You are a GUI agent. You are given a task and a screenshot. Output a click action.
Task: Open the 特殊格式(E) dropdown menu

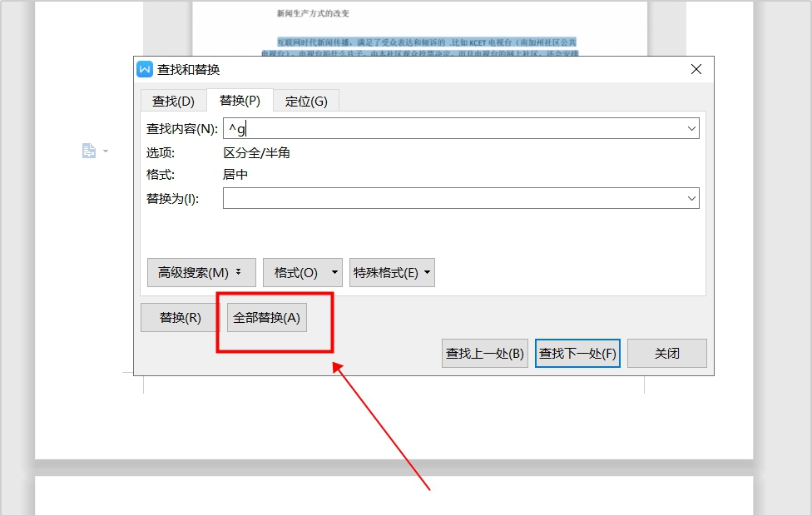(x=392, y=272)
